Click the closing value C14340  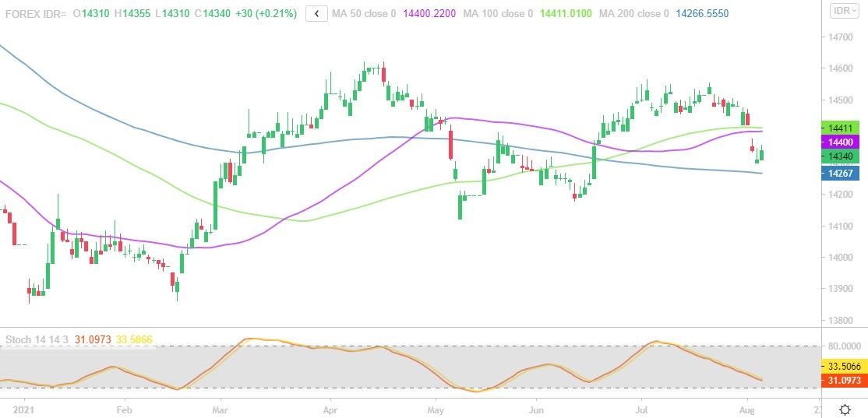tap(213, 13)
